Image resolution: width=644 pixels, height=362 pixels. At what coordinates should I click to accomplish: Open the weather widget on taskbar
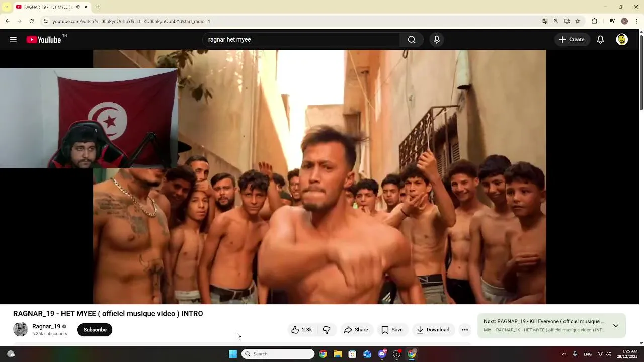pyautogui.click(x=11, y=354)
